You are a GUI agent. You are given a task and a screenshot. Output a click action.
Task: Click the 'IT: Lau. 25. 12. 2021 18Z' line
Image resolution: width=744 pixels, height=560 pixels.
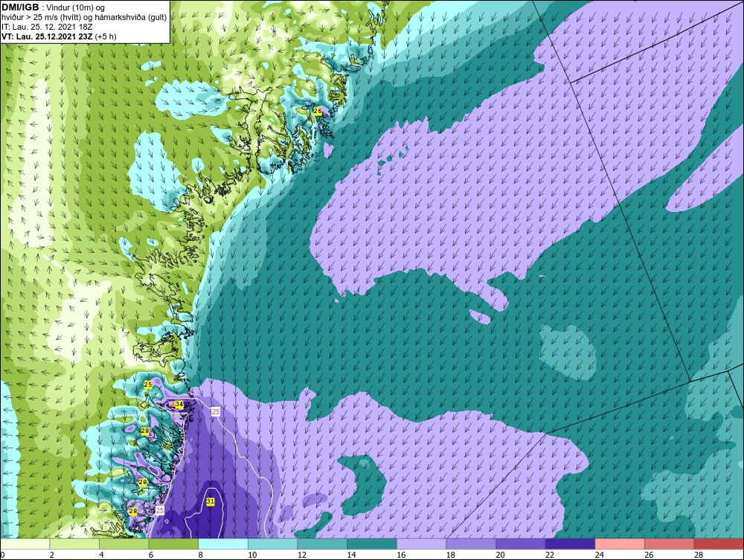pyautogui.click(x=47, y=27)
